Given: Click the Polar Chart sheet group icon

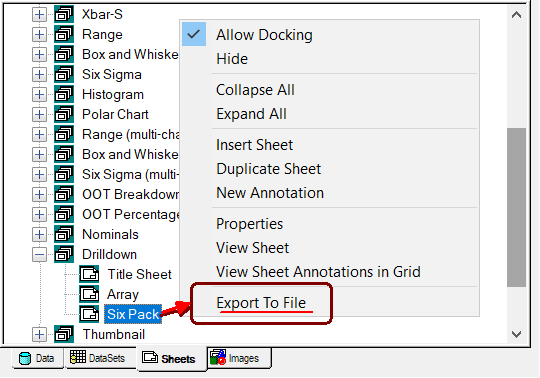Looking at the screenshot, I should tap(64, 114).
